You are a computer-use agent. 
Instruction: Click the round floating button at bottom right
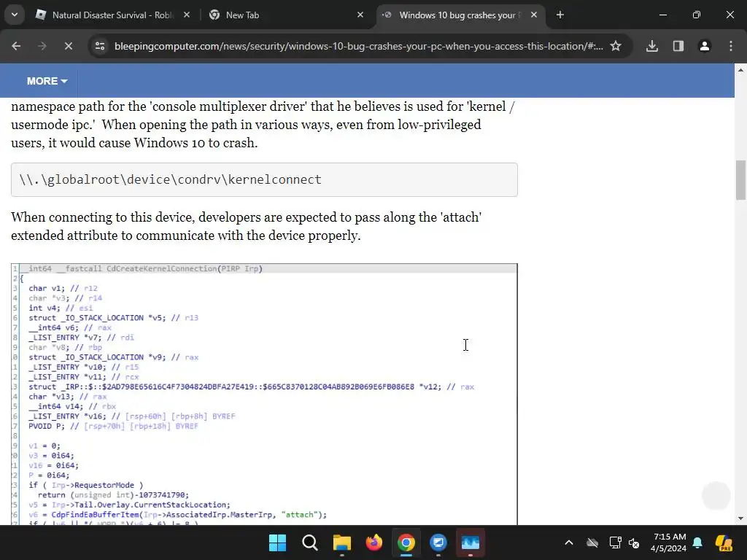pos(716,495)
